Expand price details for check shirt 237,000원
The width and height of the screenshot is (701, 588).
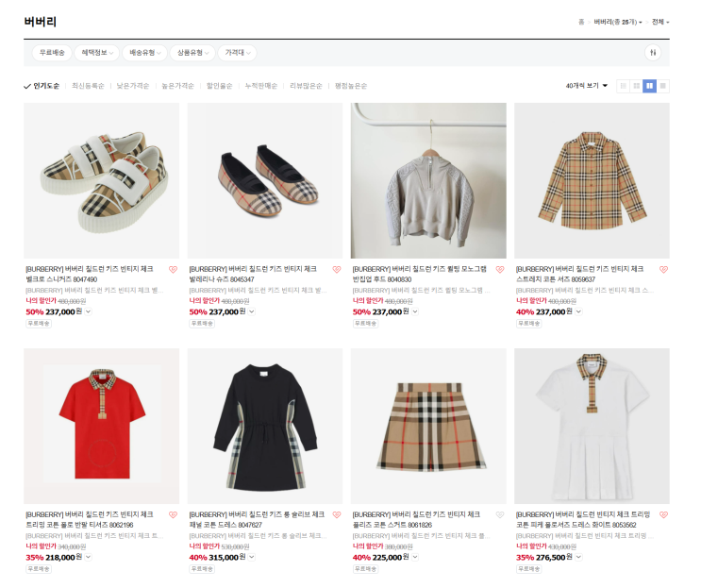[578, 311]
